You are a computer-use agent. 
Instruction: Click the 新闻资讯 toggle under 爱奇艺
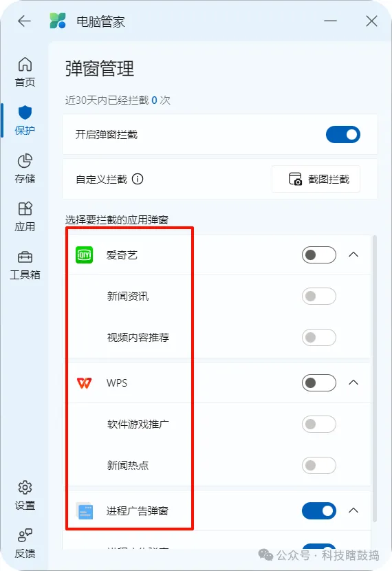click(x=319, y=296)
